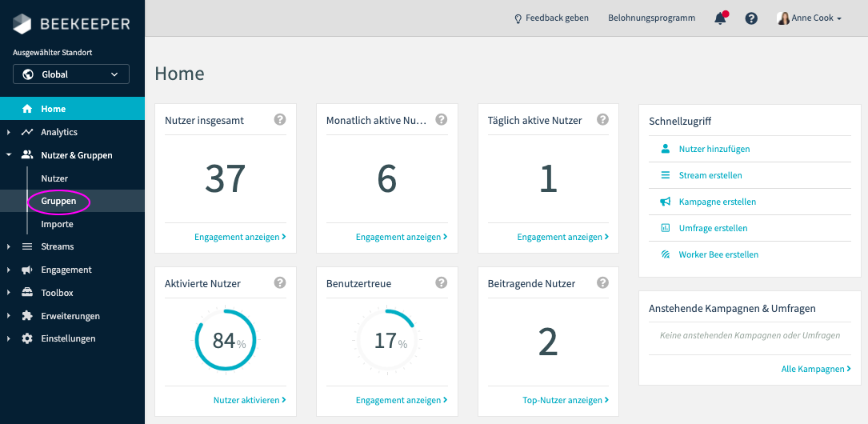868x424 pixels.
Task: Open the Anne Cook user menu
Action: tap(810, 18)
